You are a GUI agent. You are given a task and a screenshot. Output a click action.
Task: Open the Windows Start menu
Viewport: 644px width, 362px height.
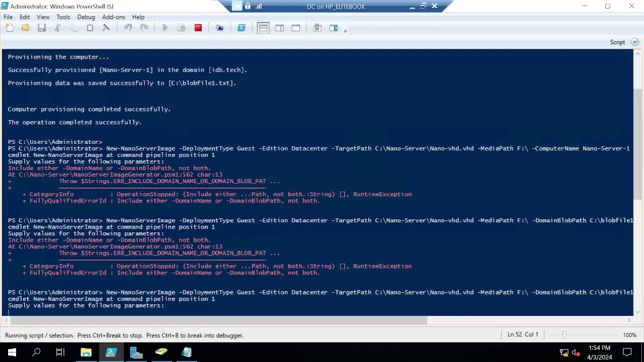(x=12, y=352)
